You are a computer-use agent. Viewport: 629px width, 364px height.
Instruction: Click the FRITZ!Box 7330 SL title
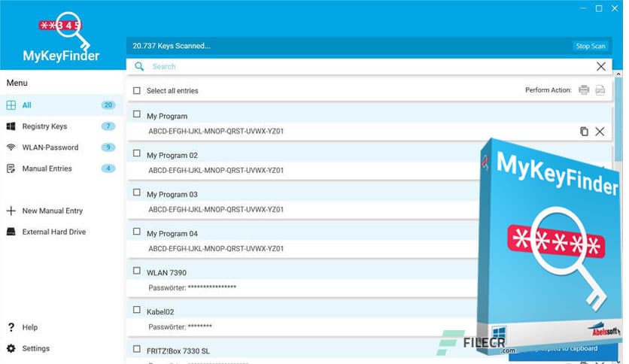[178, 350]
